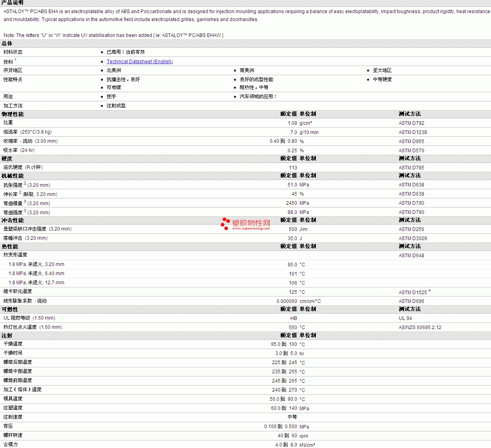Click the 已商用：当前有效 material status text

click(x=126, y=52)
